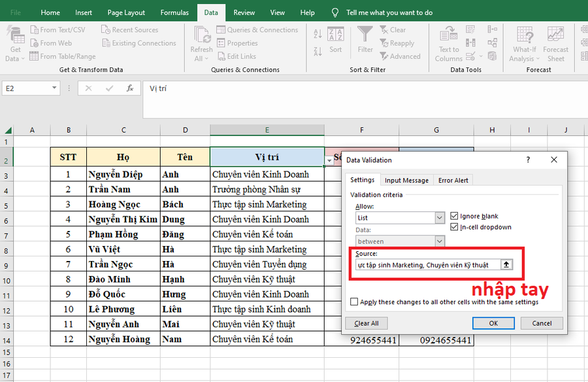Open Queries & Connections pane
Image resolution: width=588 pixels, height=382 pixels.
(257, 29)
